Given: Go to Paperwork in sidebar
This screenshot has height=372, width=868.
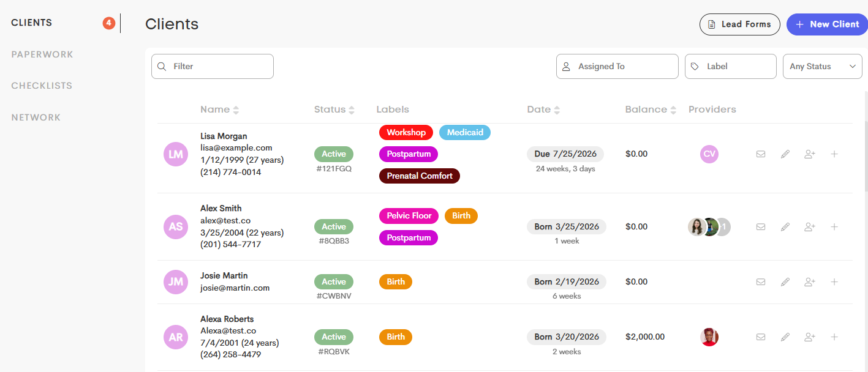Looking at the screenshot, I should [42, 54].
